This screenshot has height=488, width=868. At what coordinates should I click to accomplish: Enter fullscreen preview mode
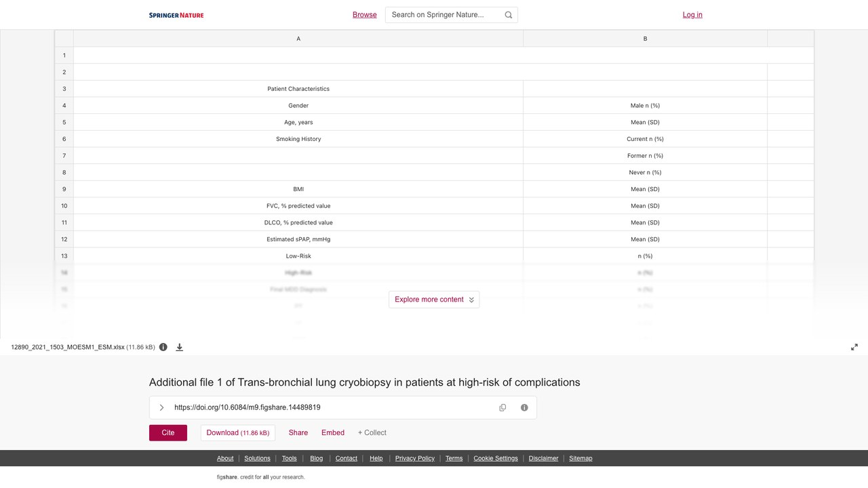[854, 347]
